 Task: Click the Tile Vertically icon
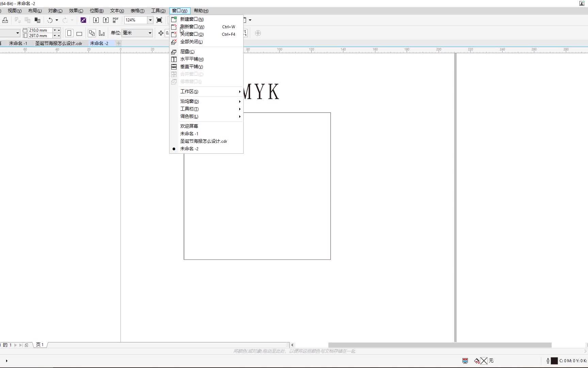(174, 67)
